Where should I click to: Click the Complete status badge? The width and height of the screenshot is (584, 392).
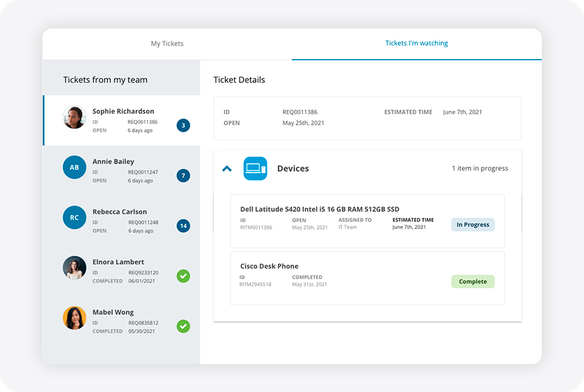[x=473, y=282]
